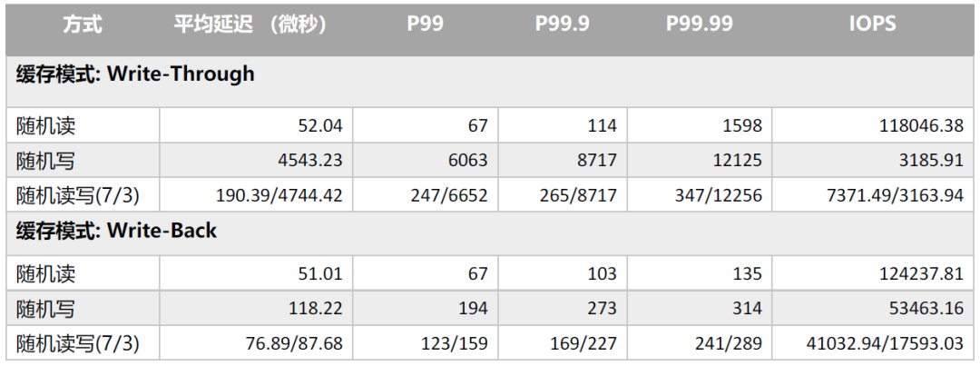This screenshot has width=980, height=366.
Task: Click the 53463.16 IOPS cell
Action: 873,307
